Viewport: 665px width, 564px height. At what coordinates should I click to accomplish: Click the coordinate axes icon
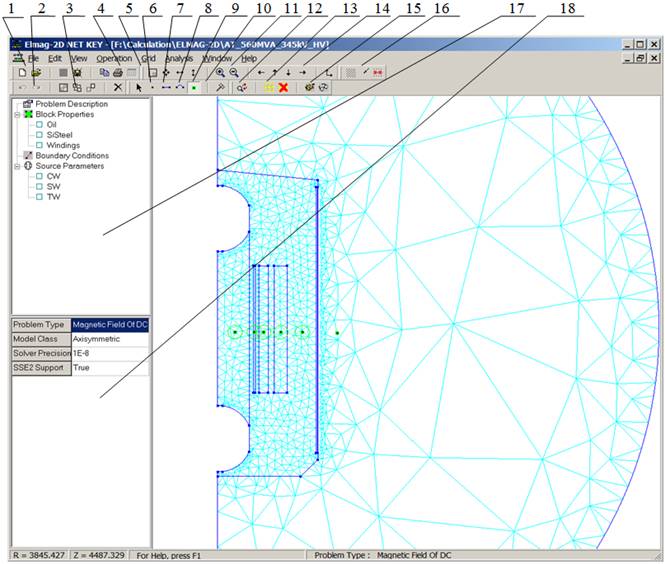[x=329, y=73]
